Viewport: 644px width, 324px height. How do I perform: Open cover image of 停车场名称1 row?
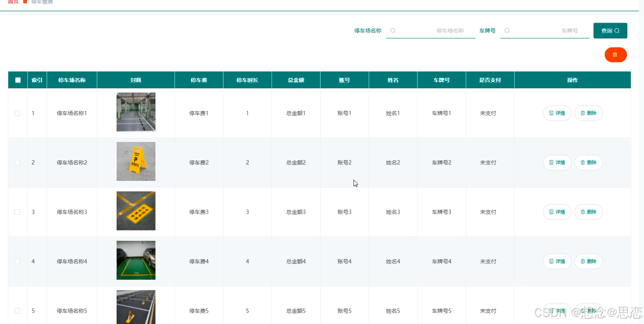pos(136,112)
